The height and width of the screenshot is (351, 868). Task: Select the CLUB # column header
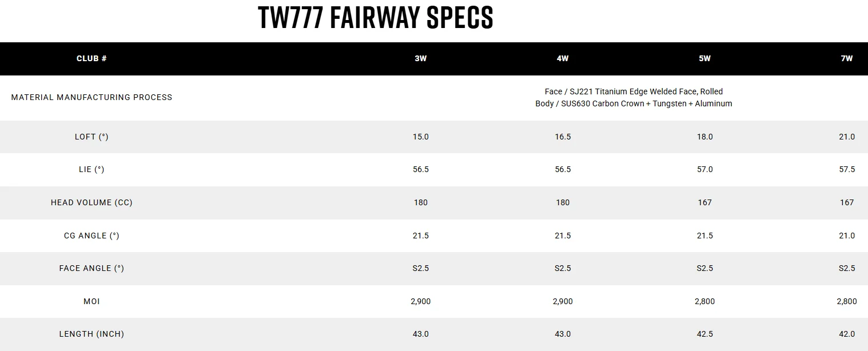(91, 58)
